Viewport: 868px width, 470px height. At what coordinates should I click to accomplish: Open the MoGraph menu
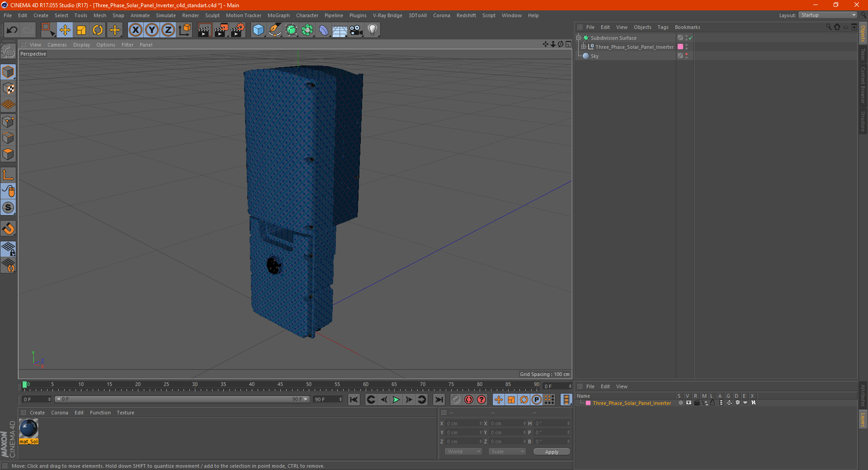coord(278,15)
